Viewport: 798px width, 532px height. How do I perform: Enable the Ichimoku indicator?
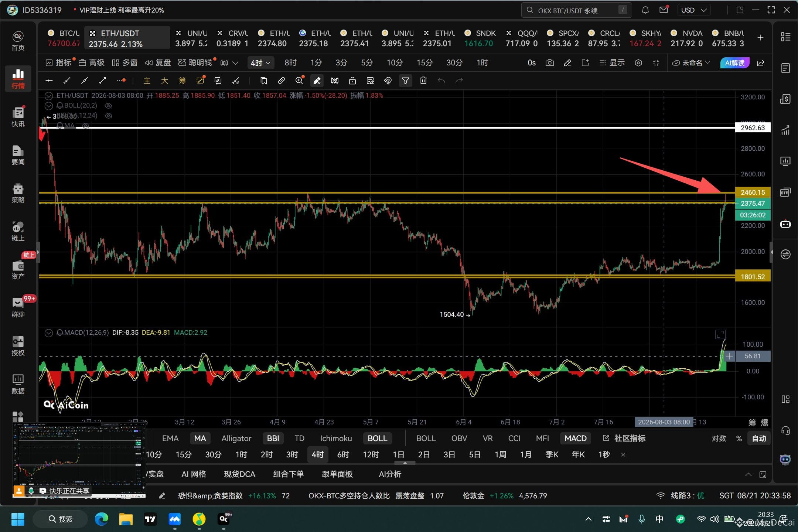pos(336,439)
